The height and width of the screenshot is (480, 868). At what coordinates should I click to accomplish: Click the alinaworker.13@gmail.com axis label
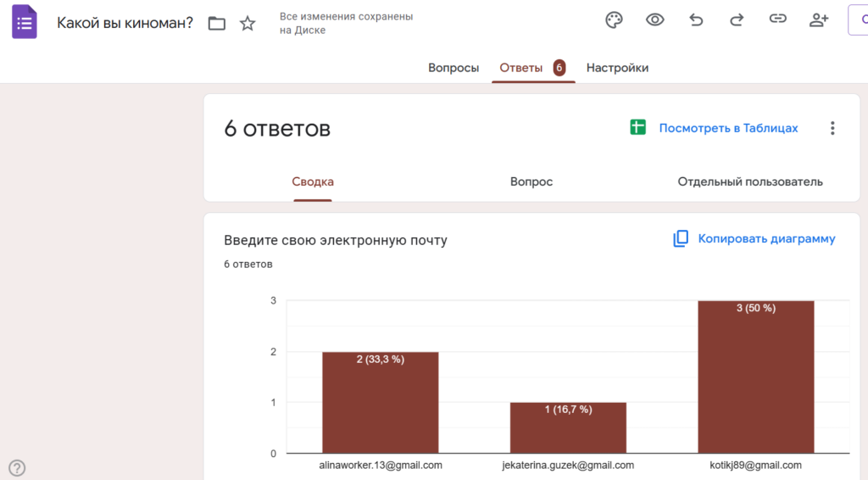tap(381, 465)
